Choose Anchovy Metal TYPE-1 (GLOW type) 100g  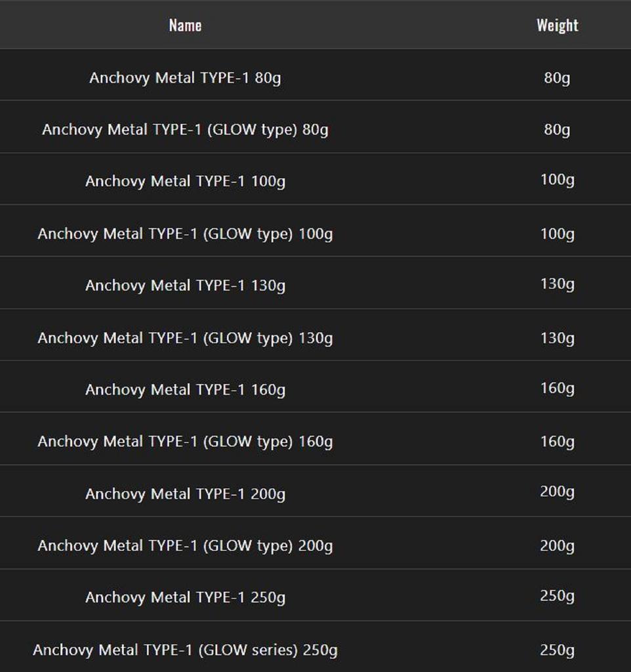(x=185, y=234)
